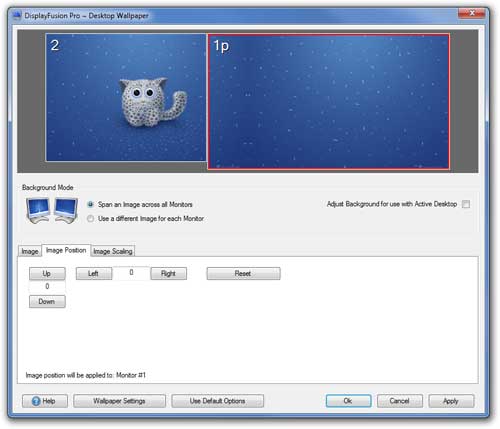Reset the image position
The image size is (500, 429).
pos(243,274)
